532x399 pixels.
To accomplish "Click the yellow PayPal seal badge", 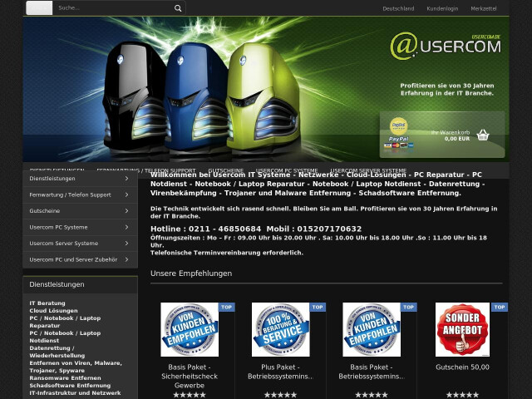I will pyautogui.click(x=398, y=126).
